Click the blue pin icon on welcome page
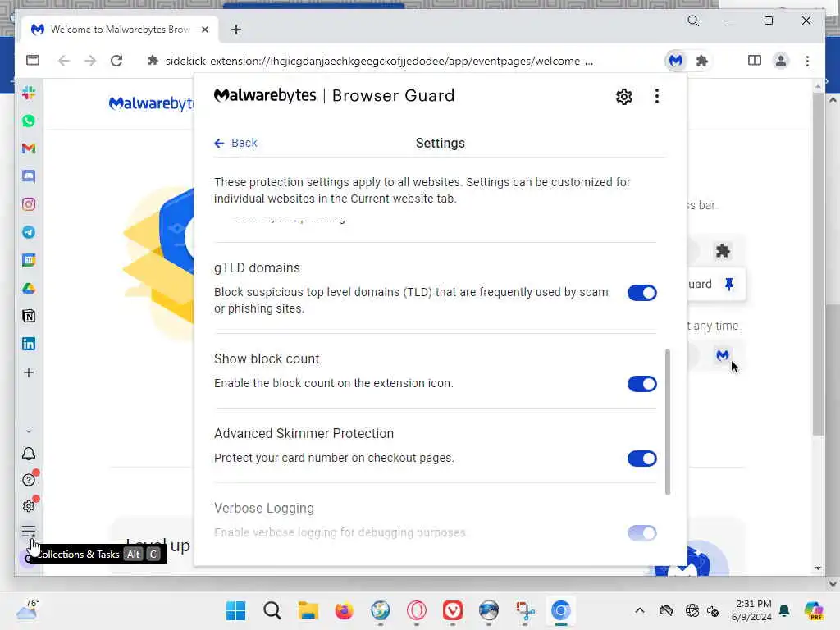 pyautogui.click(x=729, y=284)
